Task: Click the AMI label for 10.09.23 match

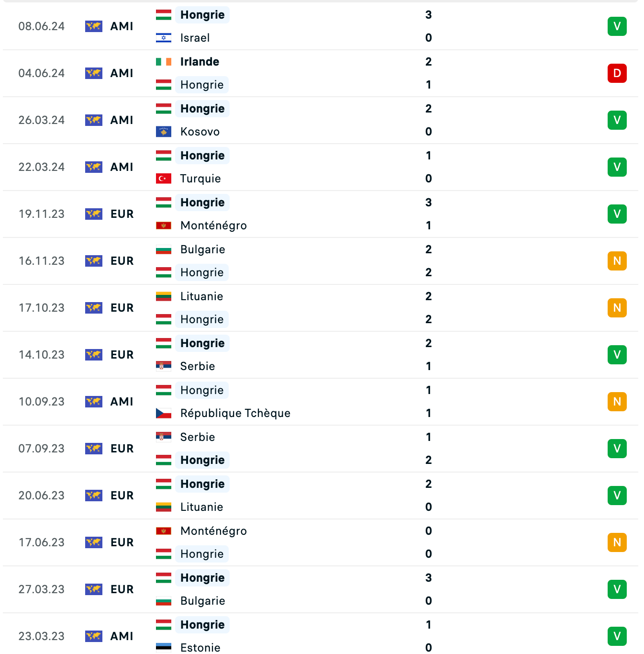Action: (x=122, y=402)
